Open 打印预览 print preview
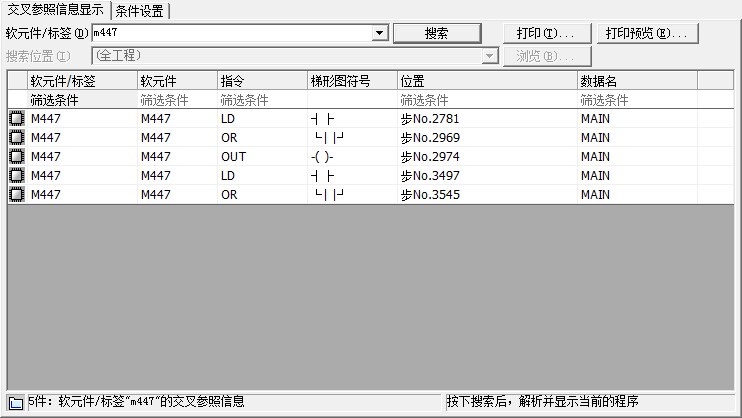The image size is (742, 418). (647, 33)
